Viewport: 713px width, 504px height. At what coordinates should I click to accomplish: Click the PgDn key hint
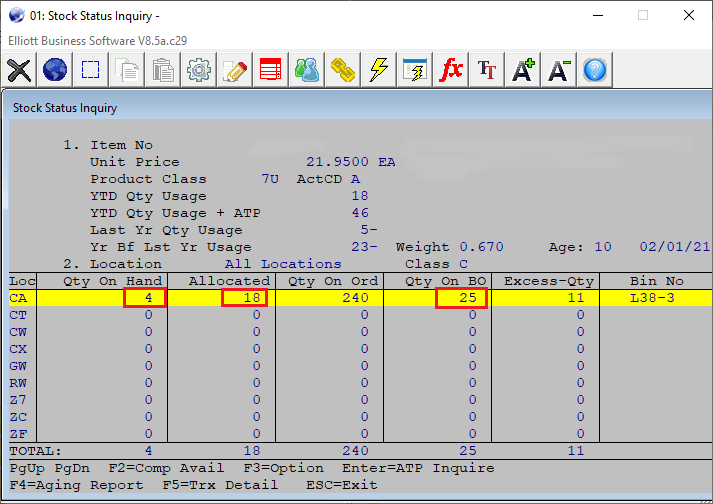pyautogui.click(x=72, y=468)
